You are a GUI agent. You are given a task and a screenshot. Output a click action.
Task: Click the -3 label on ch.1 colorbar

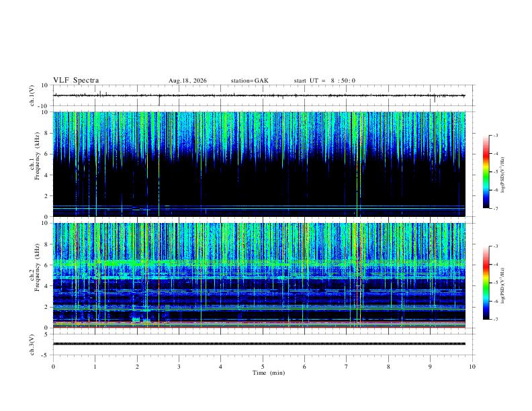496,136
